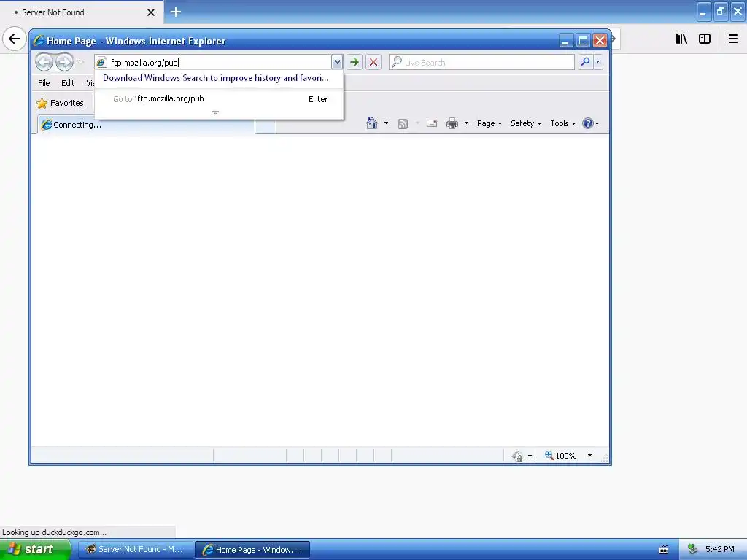Click the IE Forward navigation arrow

(x=64, y=62)
